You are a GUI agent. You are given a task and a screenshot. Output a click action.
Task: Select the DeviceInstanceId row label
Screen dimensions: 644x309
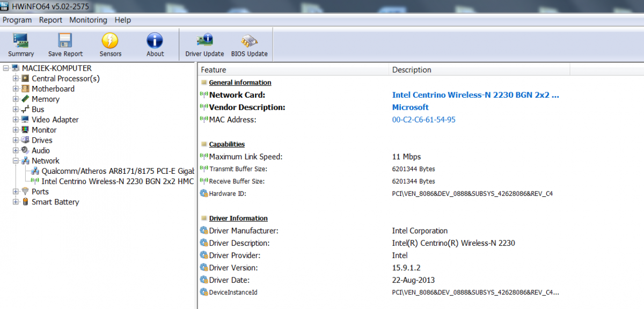click(x=233, y=292)
